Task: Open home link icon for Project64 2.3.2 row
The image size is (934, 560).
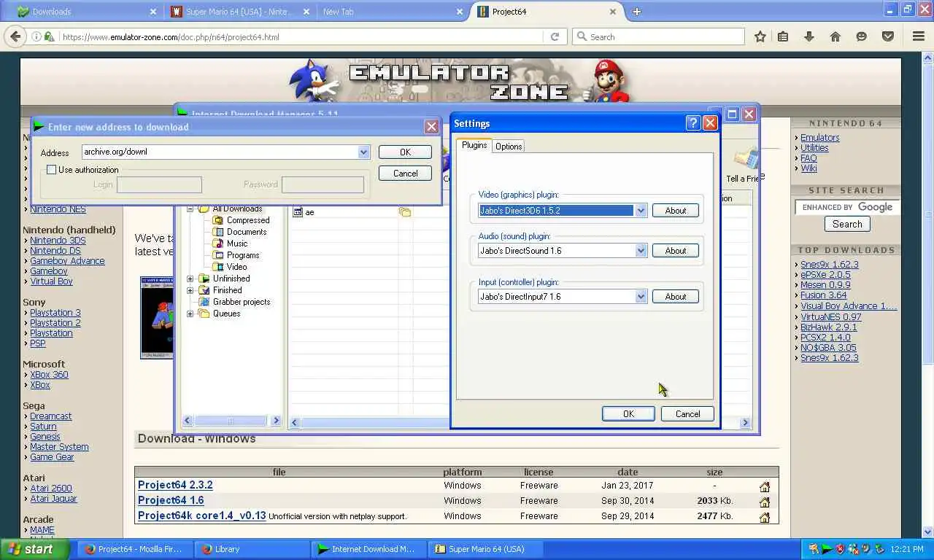Action: [x=765, y=486]
